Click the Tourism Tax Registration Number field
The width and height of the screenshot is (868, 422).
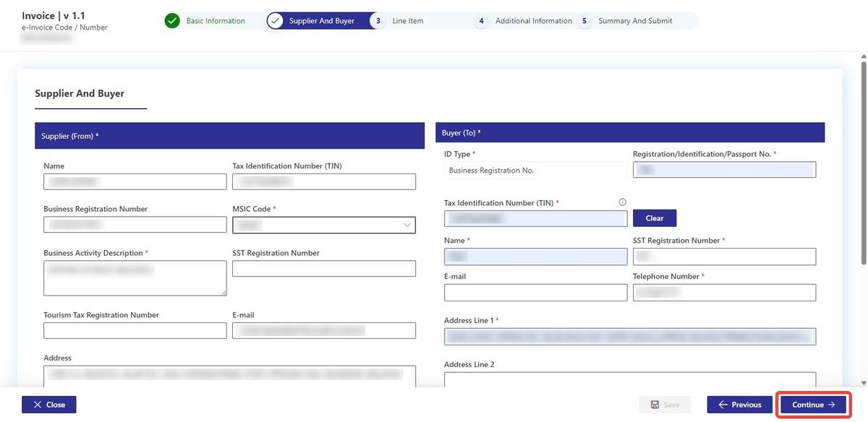[x=135, y=330]
